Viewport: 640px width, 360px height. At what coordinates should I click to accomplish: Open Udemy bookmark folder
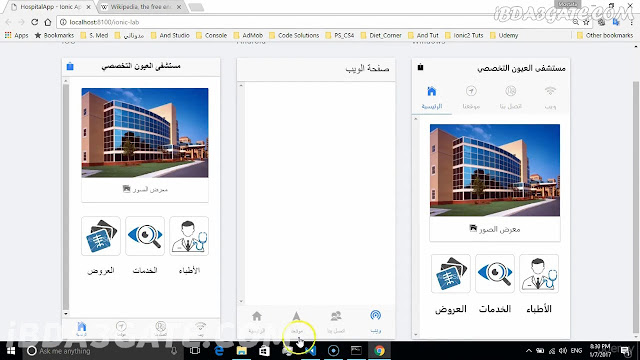click(504, 36)
